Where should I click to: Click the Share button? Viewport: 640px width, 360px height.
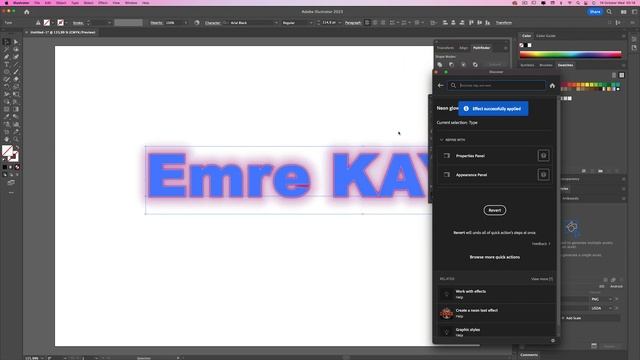595,12
